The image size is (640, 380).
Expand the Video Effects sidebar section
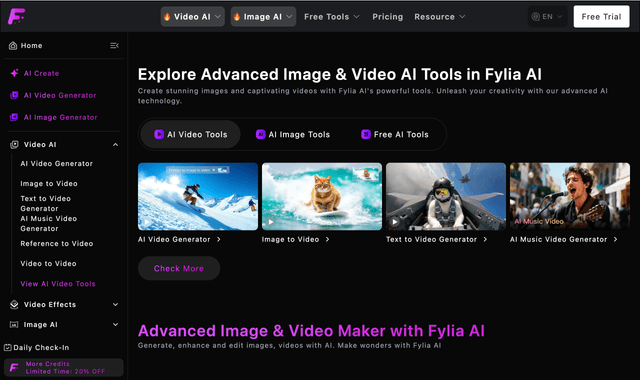pos(116,304)
